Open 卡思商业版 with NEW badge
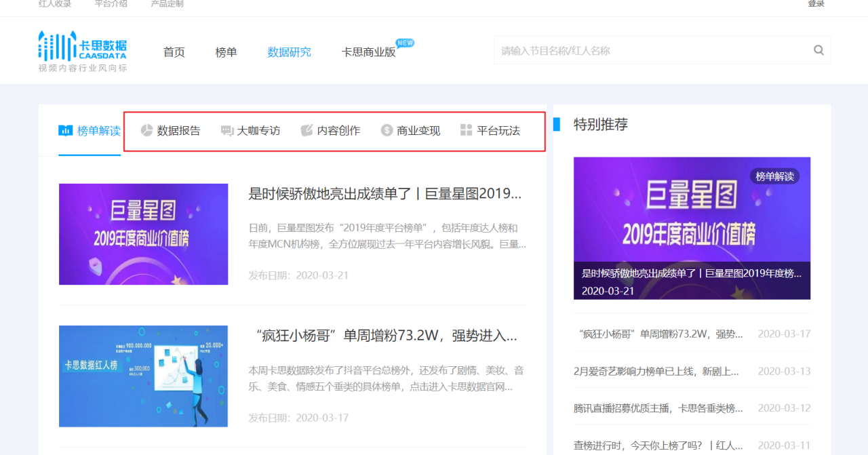The width and height of the screenshot is (868, 455). click(x=369, y=52)
